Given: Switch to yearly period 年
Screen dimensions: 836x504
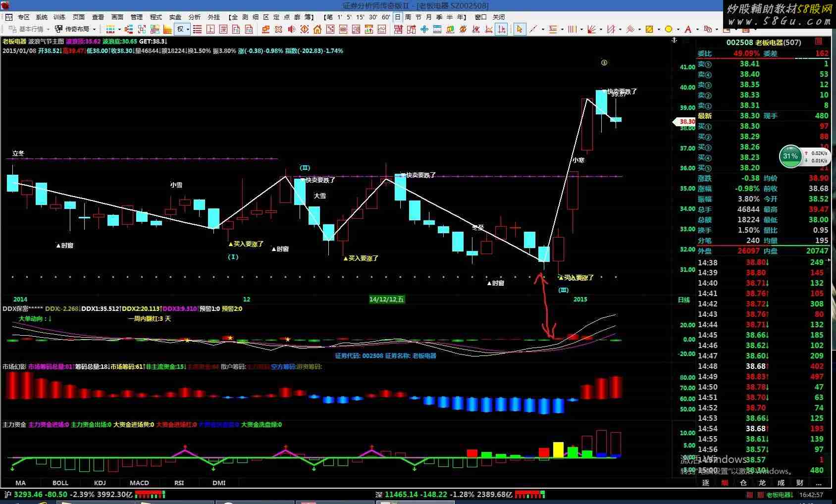Looking at the screenshot, I should point(460,17).
